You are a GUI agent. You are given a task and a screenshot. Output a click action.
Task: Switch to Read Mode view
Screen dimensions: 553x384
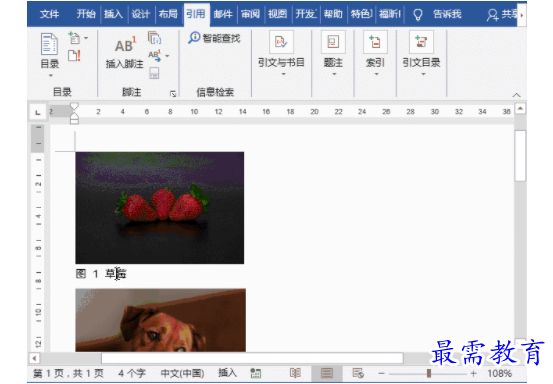pos(295,373)
